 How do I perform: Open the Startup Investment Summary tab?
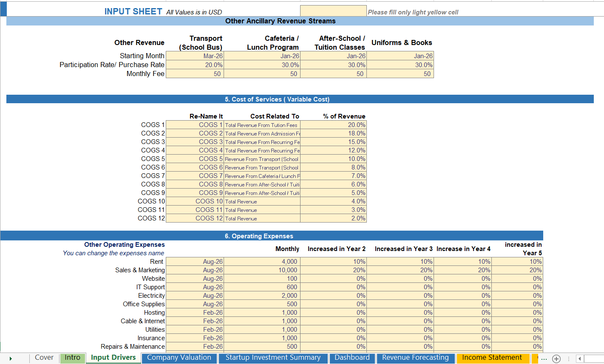click(273, 358)
